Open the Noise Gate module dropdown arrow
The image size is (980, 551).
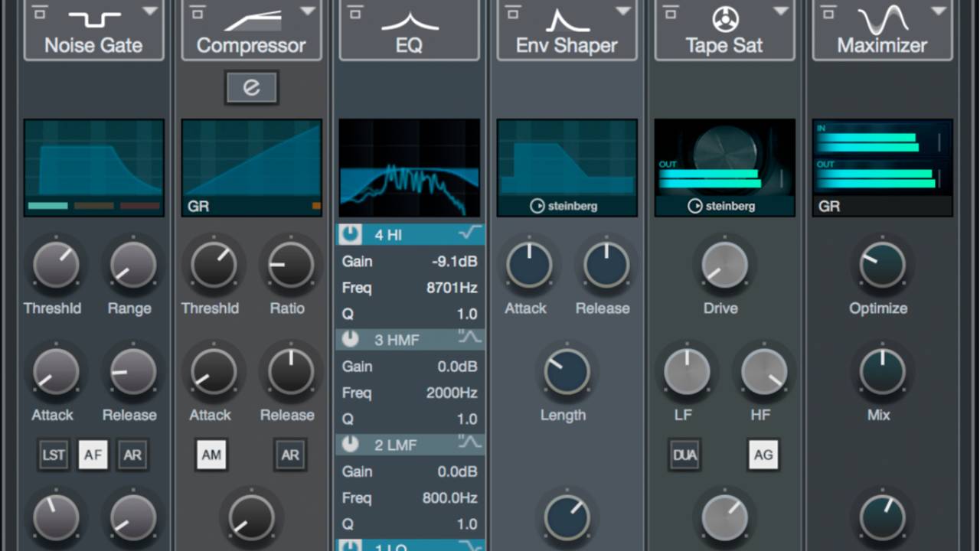[150, 10]
